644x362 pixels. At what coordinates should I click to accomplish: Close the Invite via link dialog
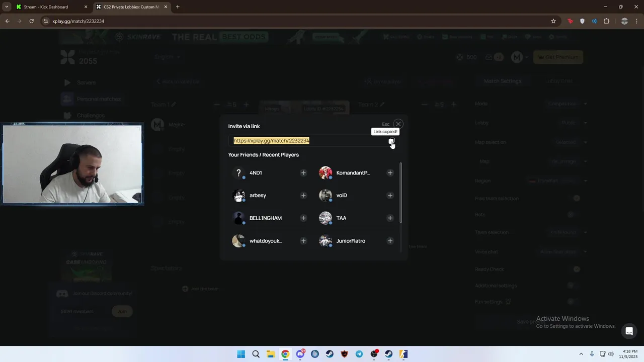(398, 124)
